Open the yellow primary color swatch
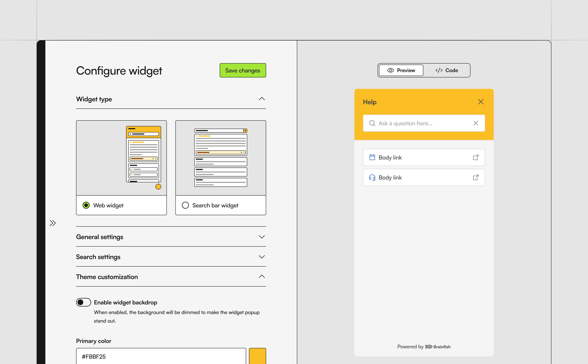 pyautogui.click(x=257, y=356)
